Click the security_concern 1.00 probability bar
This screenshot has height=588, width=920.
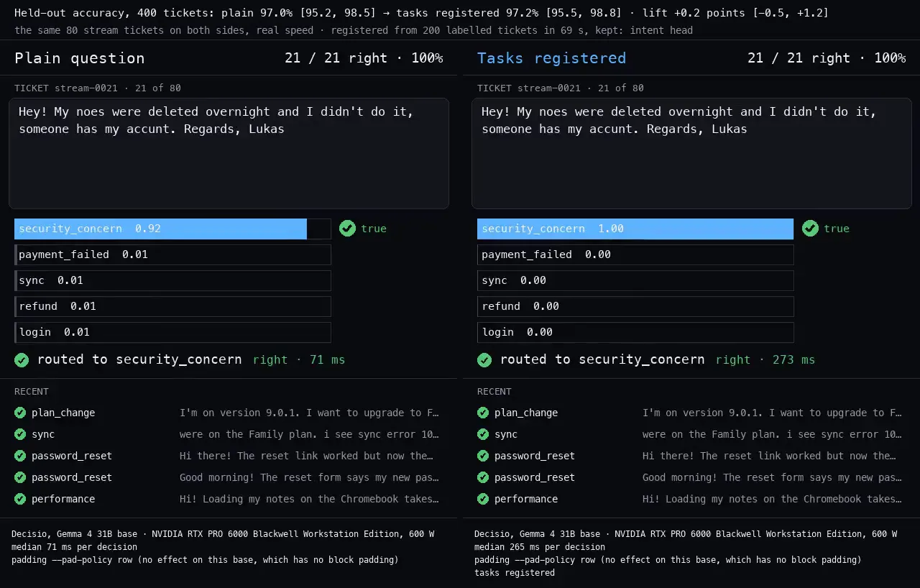(x=635, y=229)
